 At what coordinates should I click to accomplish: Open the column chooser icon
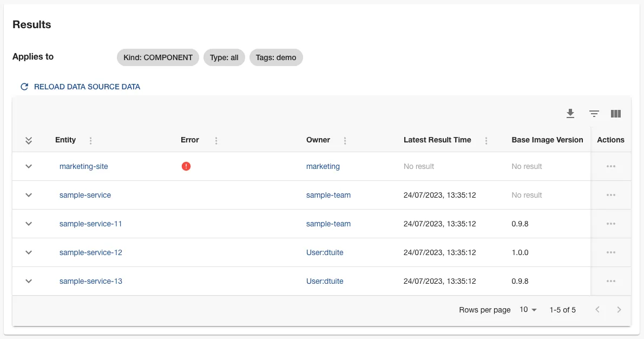coord(615,114)
